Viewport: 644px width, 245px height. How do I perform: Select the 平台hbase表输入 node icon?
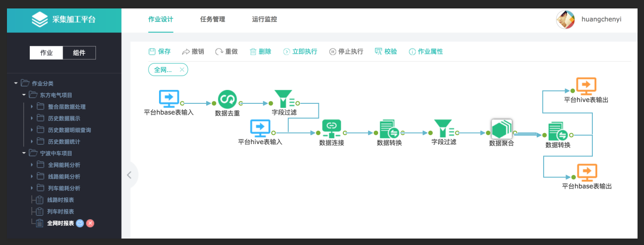tap(168, 98)
